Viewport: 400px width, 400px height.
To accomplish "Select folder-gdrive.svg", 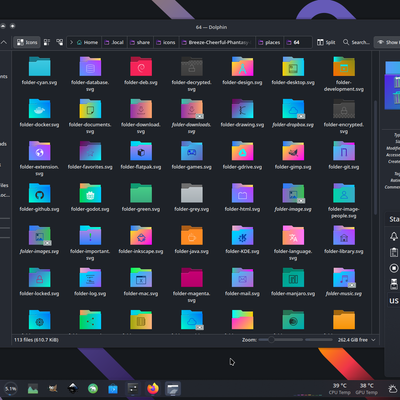I will coord(242,155).
